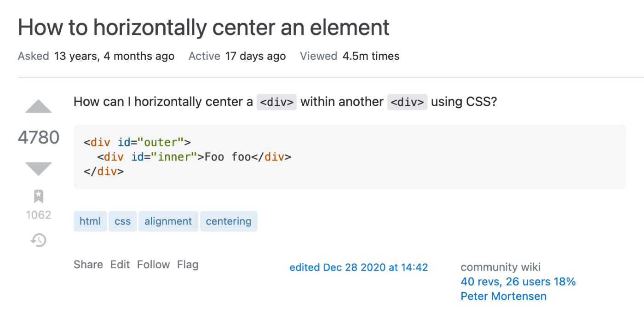
Task: Open the edited Dec 28 2020 revision link
Action: [x=359, y=267]
